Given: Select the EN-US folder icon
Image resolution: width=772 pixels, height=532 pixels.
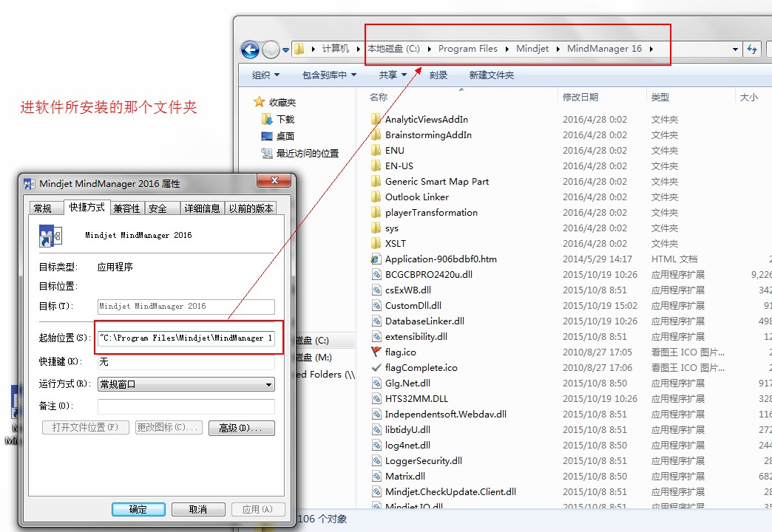Looking at the screenshot, I should [x=376, y=166].
